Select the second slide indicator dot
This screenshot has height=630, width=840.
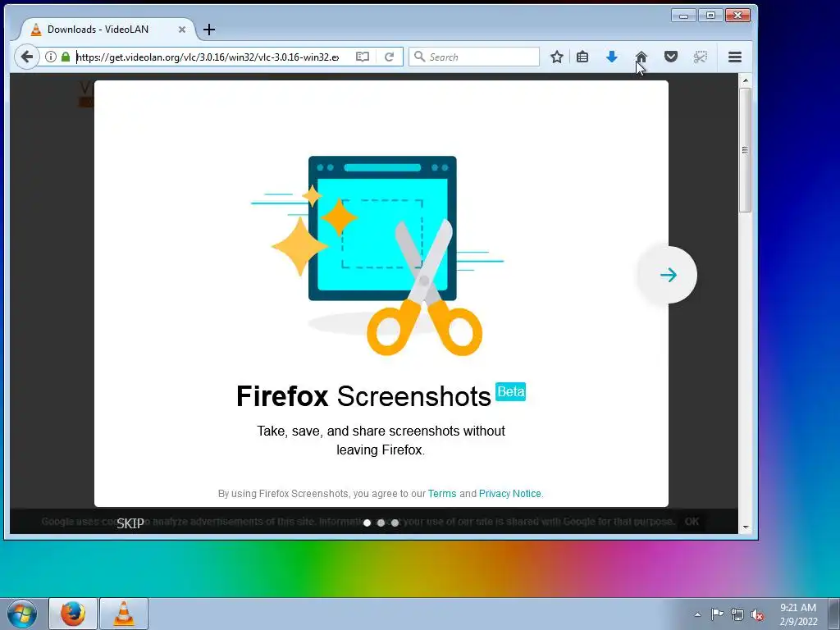[x=381, y=523]
